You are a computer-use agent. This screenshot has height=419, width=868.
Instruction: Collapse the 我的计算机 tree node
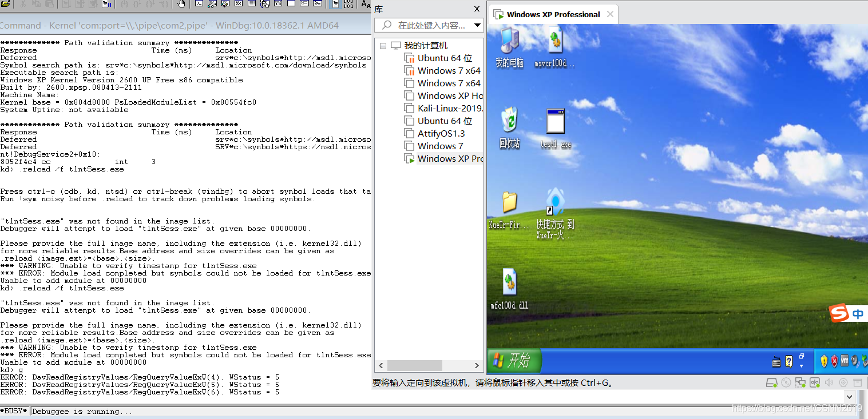coord(382,46)
